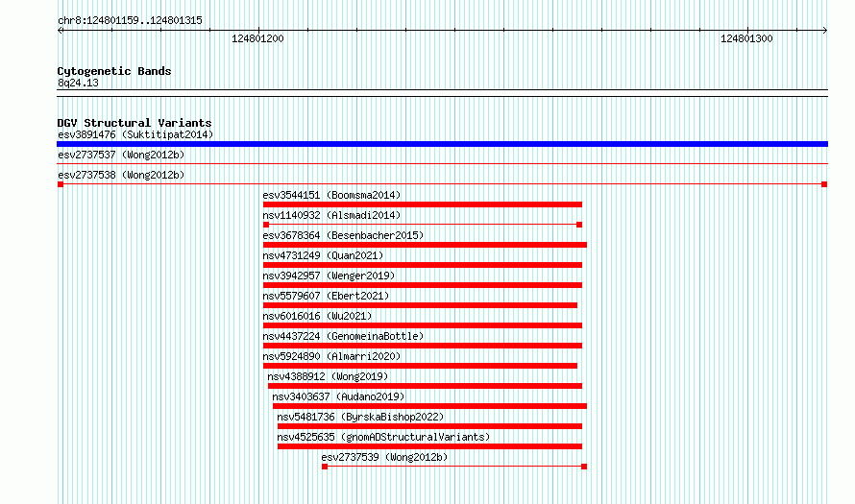Image resolution: width=855 pixels, height=504 pixels.
Task: Select the blue esv3891476 variant bar
Action: click(442, 144)
